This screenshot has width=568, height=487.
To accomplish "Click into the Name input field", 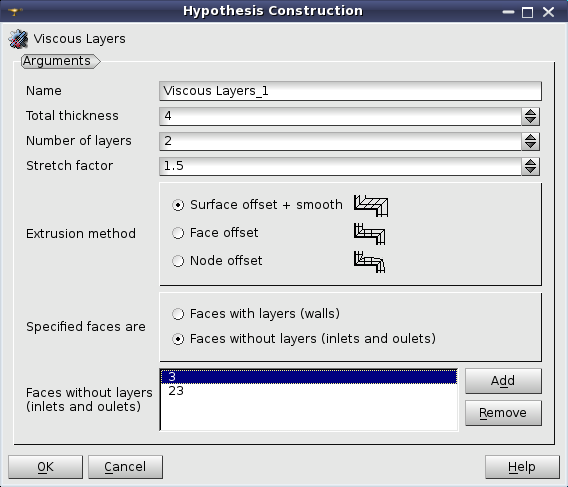I will (x=350, y=91).
